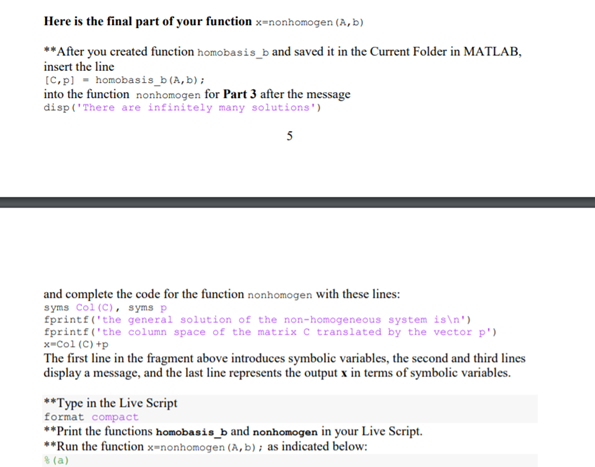This screenshot has height=467, width=595.
Task: Click the code line 'format compact'
Action: 91,417
